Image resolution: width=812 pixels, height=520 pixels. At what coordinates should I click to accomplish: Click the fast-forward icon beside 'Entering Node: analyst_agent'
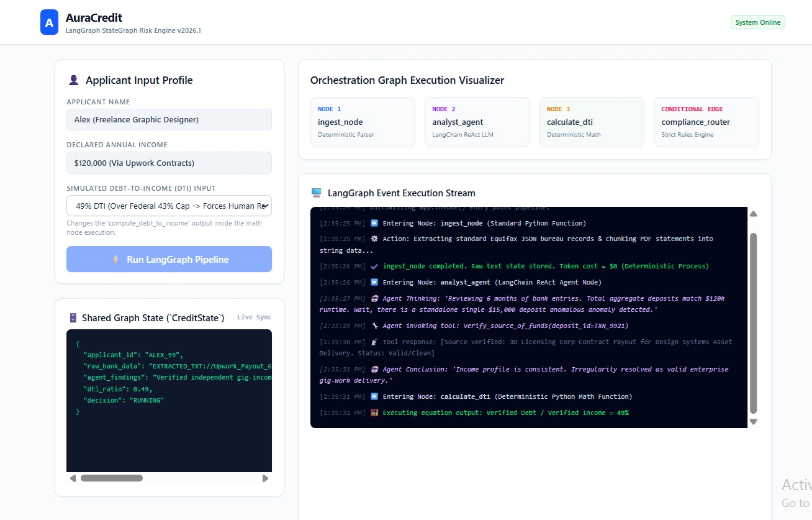374,282
